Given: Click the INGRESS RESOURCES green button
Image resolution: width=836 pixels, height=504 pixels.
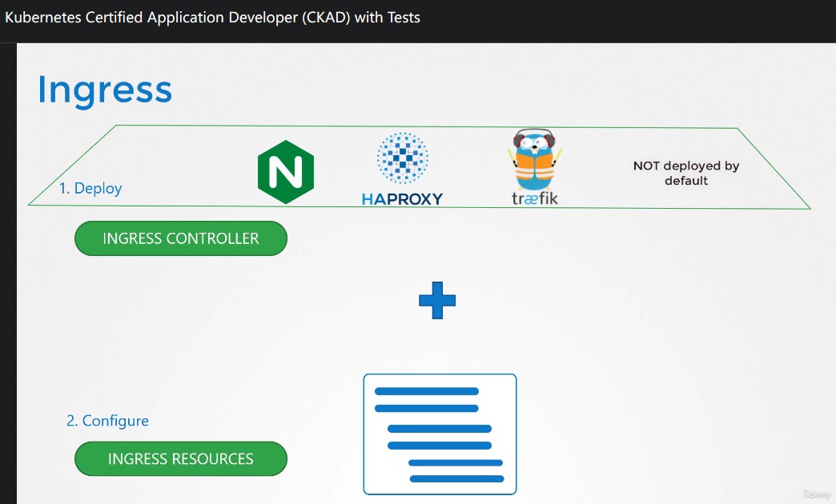Looking at the screenshot, I should [181, 458].
